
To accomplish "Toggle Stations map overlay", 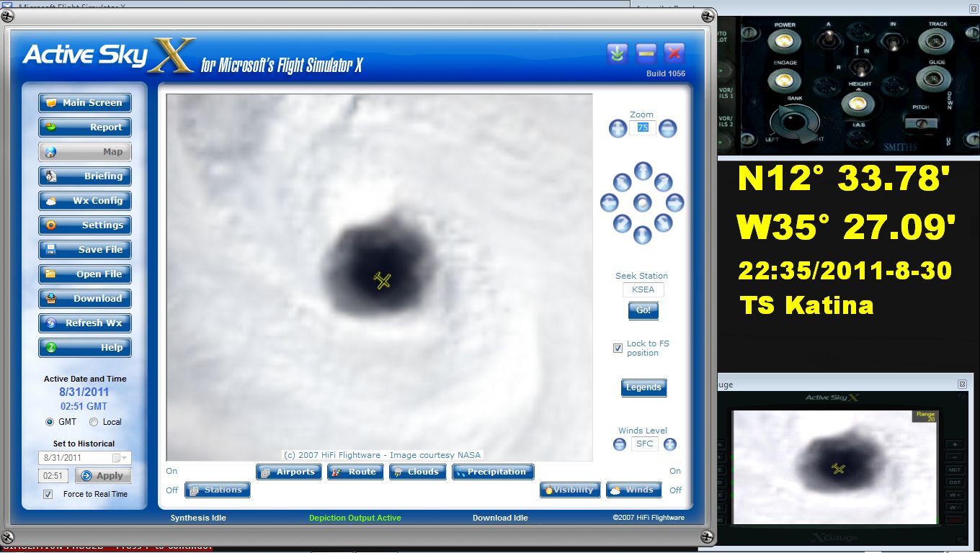I will coord(218,490).
